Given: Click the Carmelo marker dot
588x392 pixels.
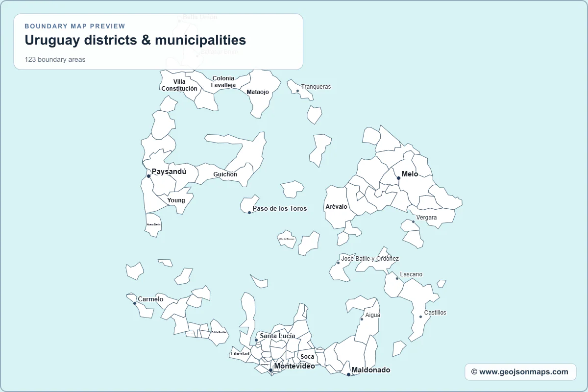Looking at the screenshot, I should tap(135, 303).
